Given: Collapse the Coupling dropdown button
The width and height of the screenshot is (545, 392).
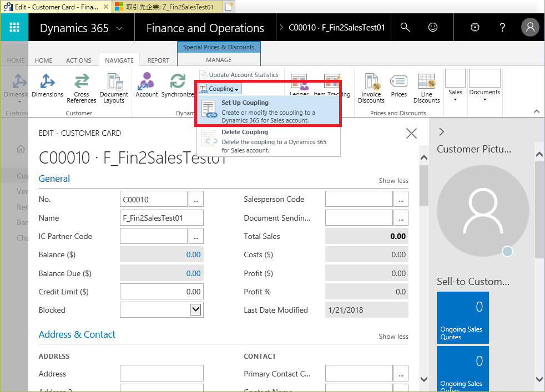Looking at the screenshot, I should [x=219, y=89].
